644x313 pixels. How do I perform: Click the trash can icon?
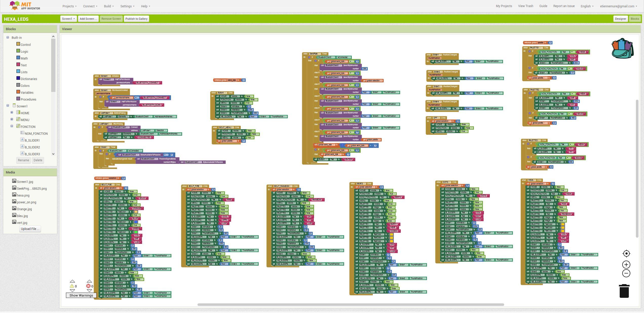[624, 291]
